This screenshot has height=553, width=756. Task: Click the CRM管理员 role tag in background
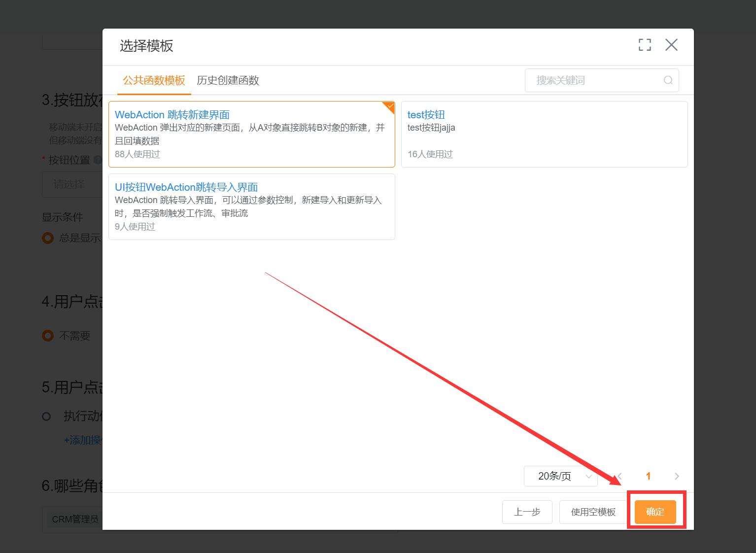click(x=75, y=519)
